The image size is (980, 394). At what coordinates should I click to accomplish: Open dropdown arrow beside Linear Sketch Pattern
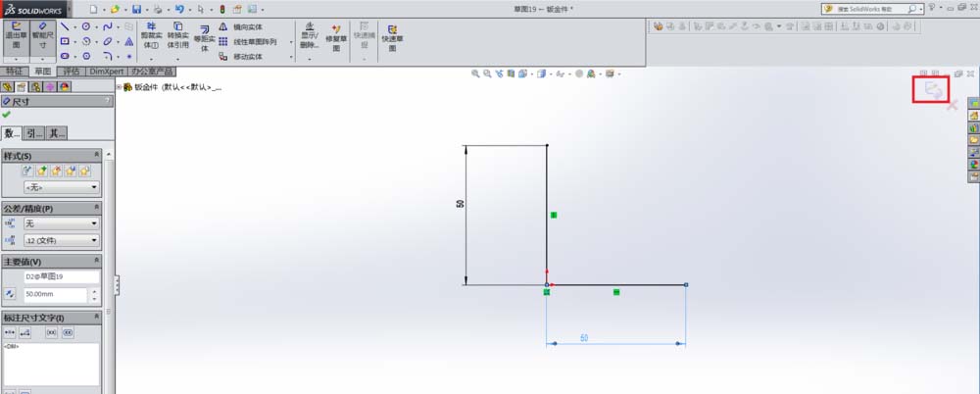[291, 42]
